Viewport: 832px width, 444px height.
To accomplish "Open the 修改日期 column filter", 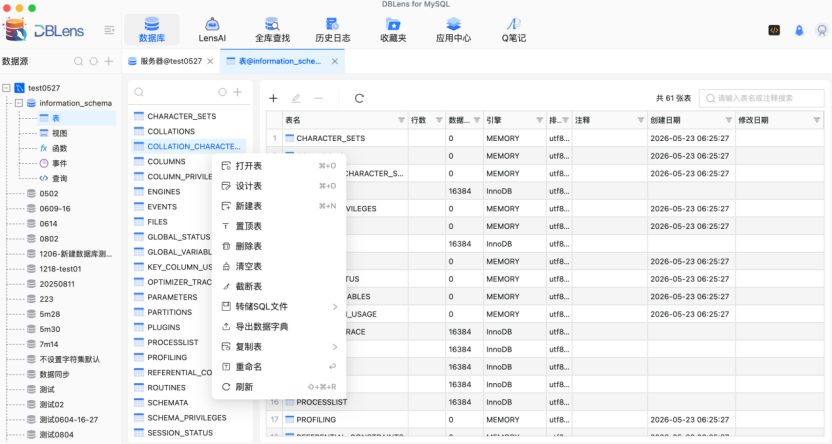I will 817,120.
